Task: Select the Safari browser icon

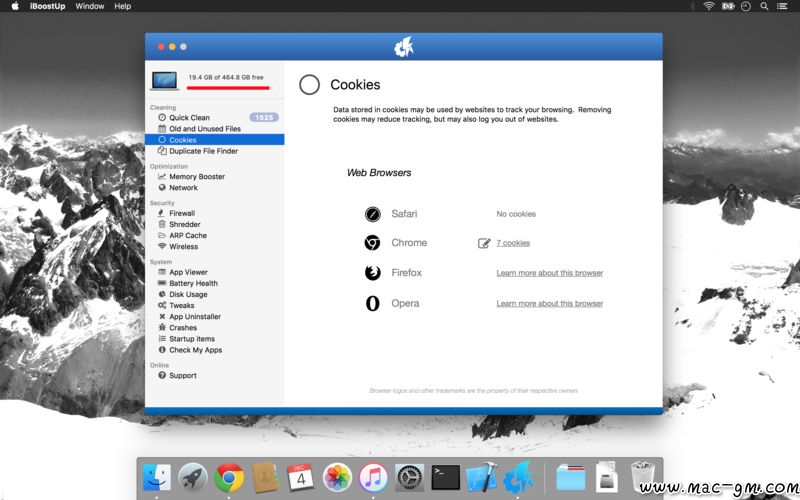Action: pos(372,214)
